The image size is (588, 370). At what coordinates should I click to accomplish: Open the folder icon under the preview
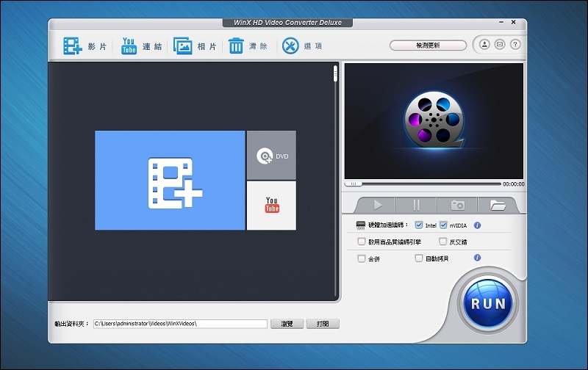pos(498,205)
